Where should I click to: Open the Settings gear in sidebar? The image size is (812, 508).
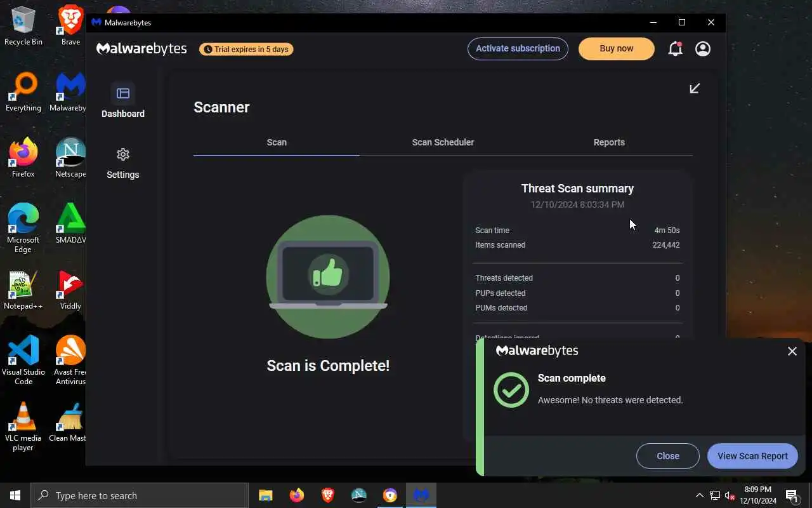pyautogui.click(x=123, y=154)
